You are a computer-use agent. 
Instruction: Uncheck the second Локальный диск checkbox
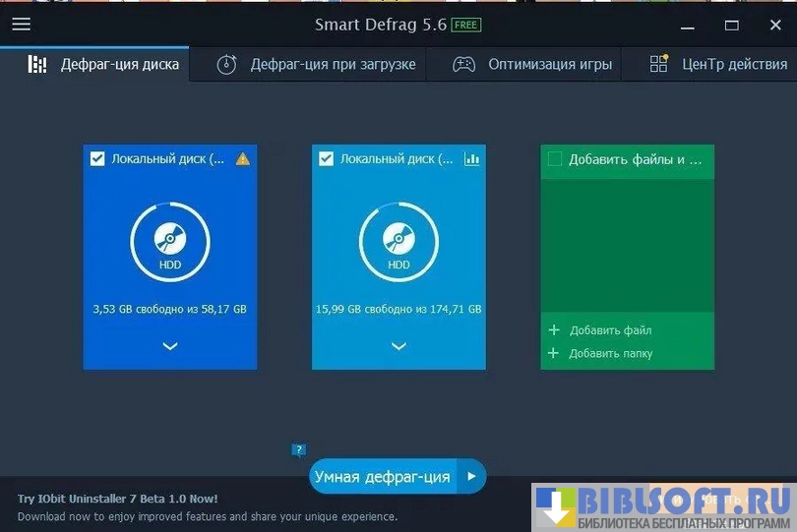click(x=327, y=158)
